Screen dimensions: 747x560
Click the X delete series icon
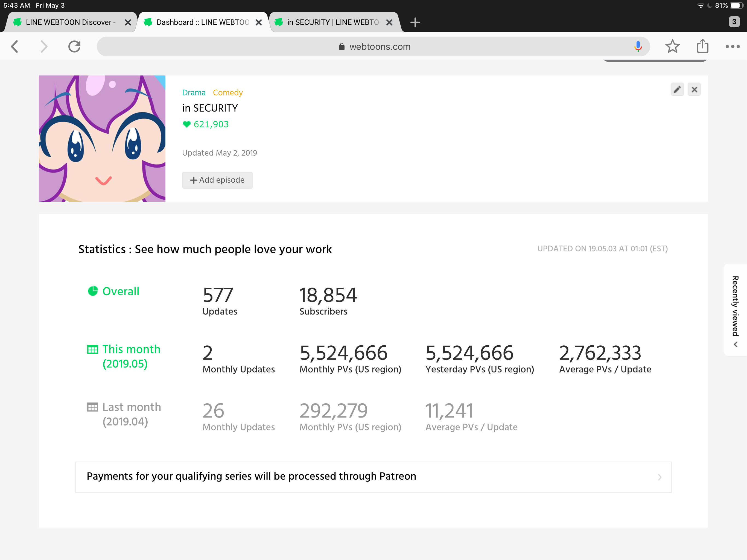pyautogui.click(x=694, y=89)
